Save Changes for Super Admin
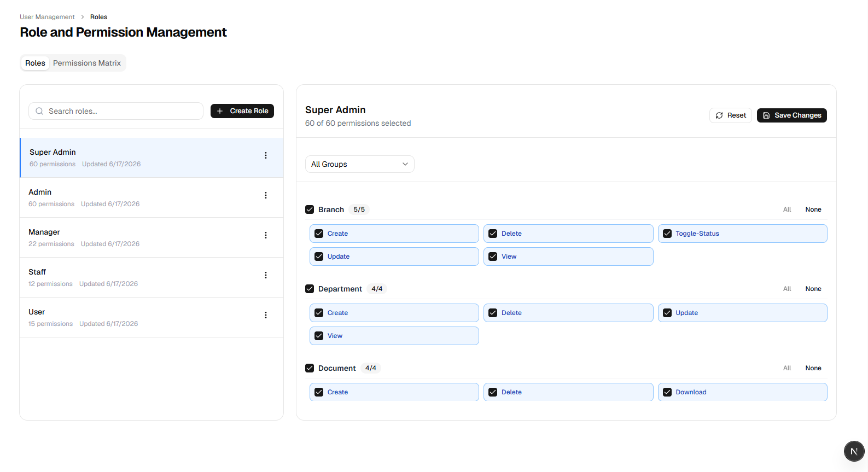868x472 pixels. [791, 115]
